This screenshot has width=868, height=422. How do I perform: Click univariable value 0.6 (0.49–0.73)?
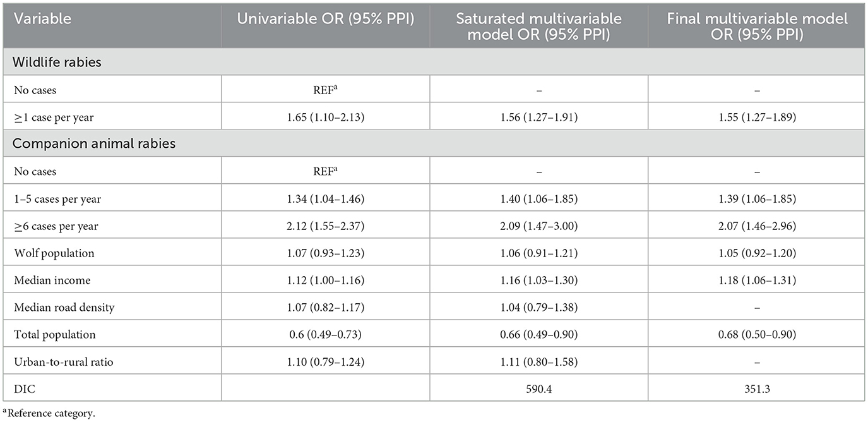pyautogui.click(x=326, y=334)
